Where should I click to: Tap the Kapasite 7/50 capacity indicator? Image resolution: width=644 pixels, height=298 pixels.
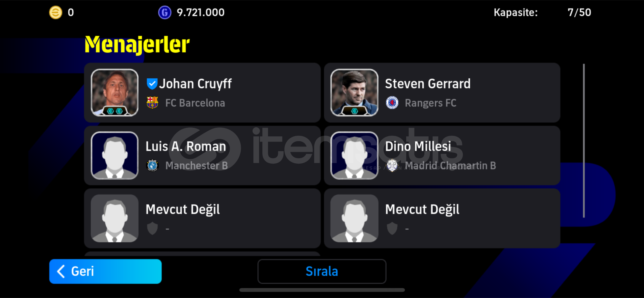pyautogui.click(x=542, y=12)
